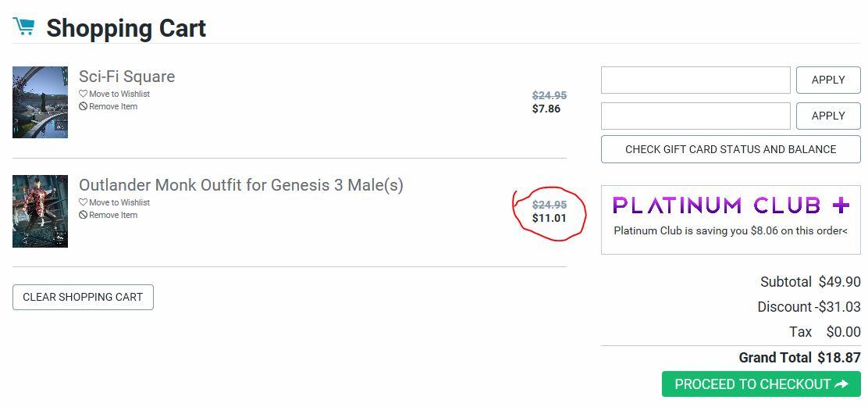Open Sci-Fi Square product thumbnail
Screen dimensions: 868x407
pos(40,102)
